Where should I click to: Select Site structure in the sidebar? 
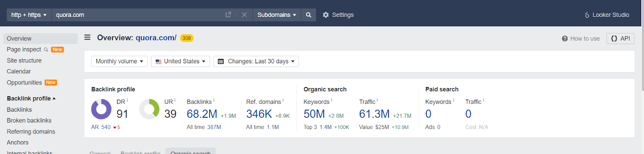click(x=24, y=60)
